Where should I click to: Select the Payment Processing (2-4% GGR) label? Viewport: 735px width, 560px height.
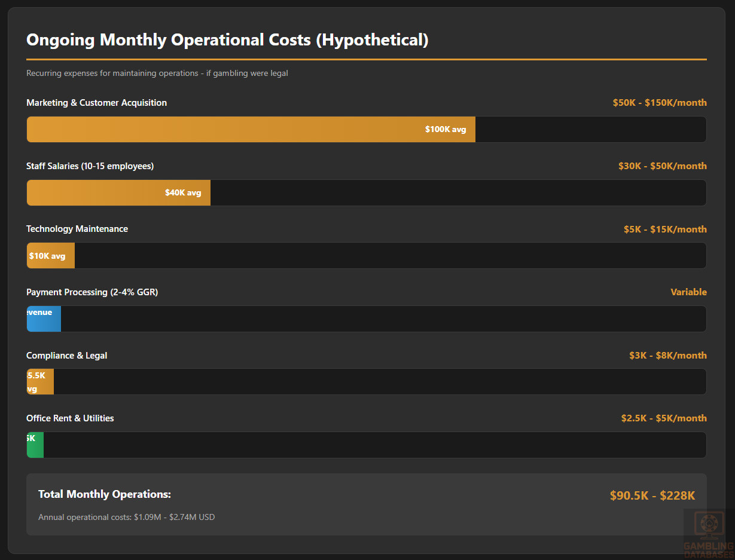pos(92,292)
